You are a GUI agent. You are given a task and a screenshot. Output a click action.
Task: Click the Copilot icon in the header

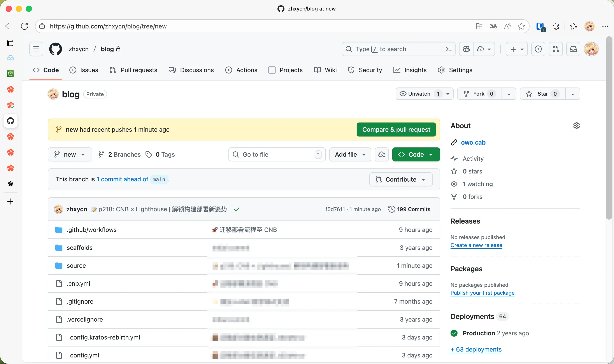tap(466, 49)
